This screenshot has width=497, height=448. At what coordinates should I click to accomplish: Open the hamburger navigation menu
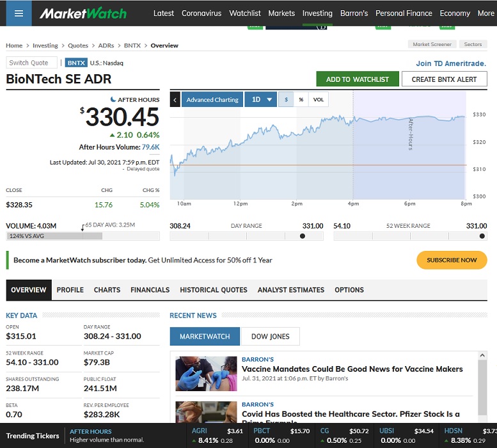[19, 13]
